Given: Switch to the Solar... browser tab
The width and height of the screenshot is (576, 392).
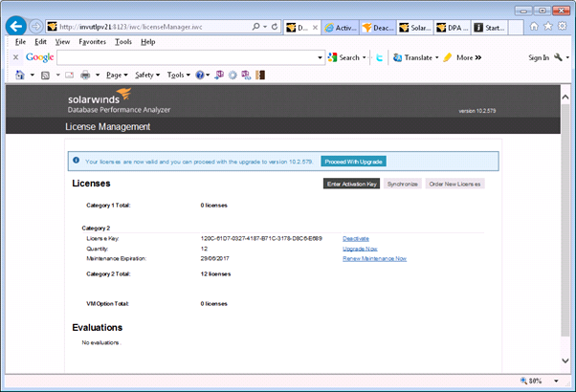Looking at the screenshot, I should (415, 28).
